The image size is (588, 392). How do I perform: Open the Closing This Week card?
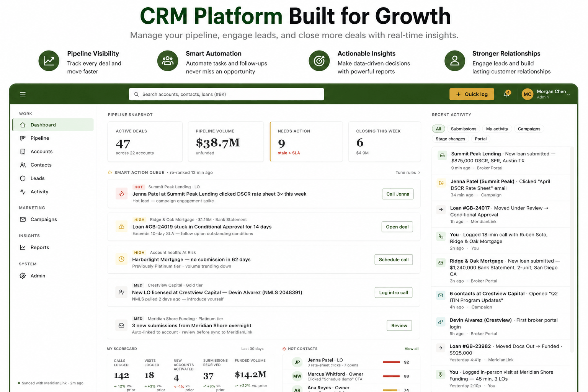tap(384, 142)
